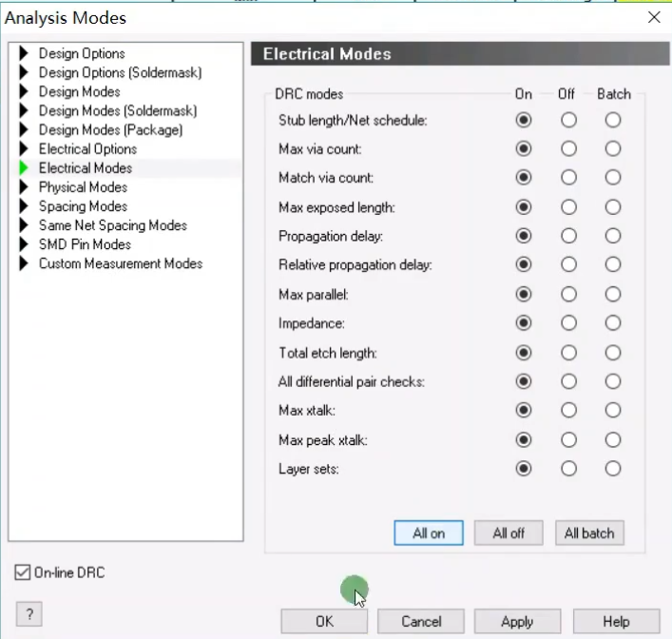Screen dimensions: 672x639
Task: Select On for Max via count
Action: [524, 148]
